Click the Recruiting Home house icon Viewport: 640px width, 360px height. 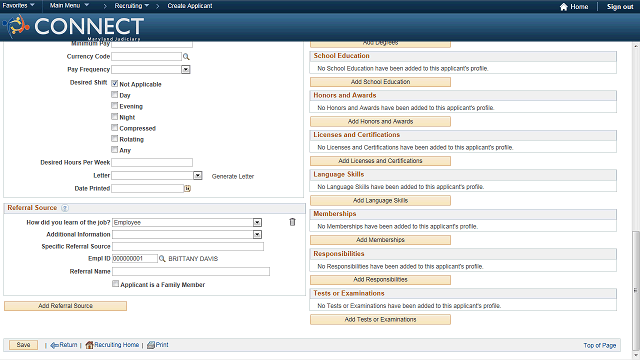(89, 345)
